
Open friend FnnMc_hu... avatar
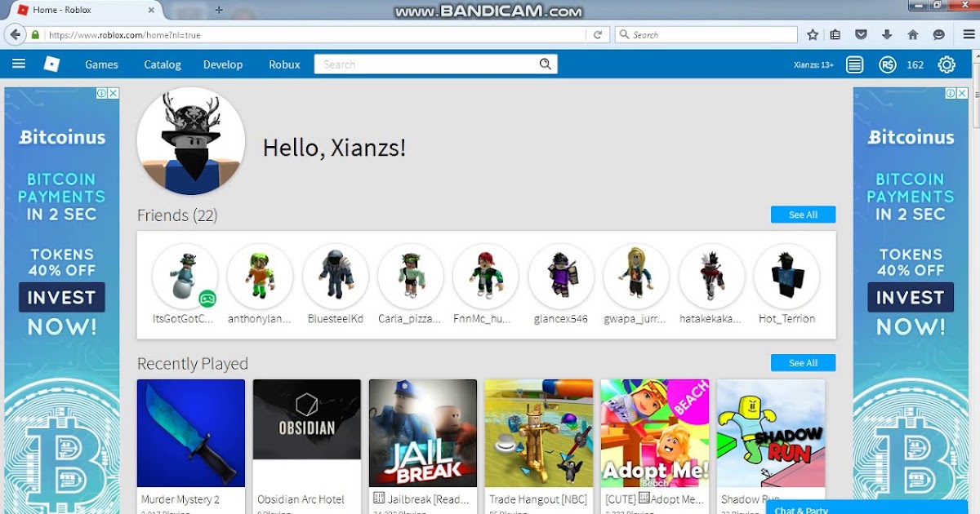(485, 277)
